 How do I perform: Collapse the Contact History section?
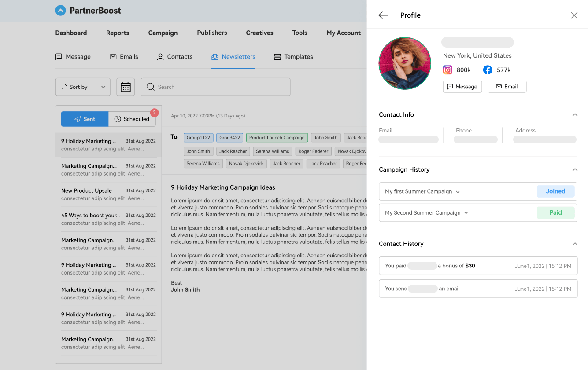[x=574, y=244]
